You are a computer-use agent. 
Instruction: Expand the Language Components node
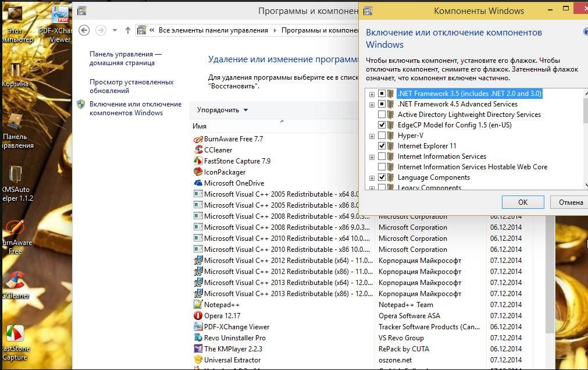[x=372, y=178]
